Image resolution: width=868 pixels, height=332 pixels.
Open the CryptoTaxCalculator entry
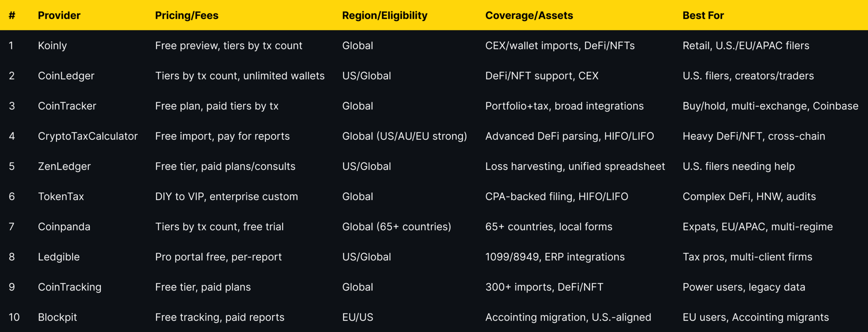88,136
